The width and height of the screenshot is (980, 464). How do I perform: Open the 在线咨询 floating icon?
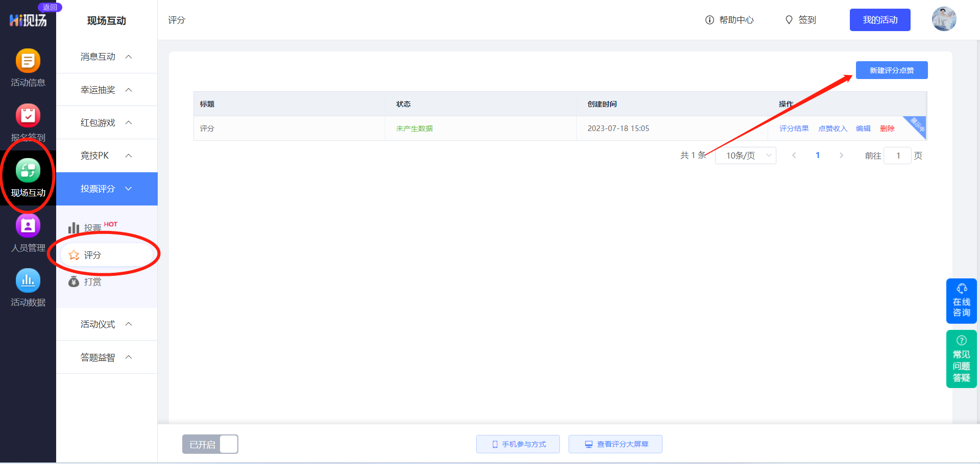pyautogui.click(x=962, y=301)
